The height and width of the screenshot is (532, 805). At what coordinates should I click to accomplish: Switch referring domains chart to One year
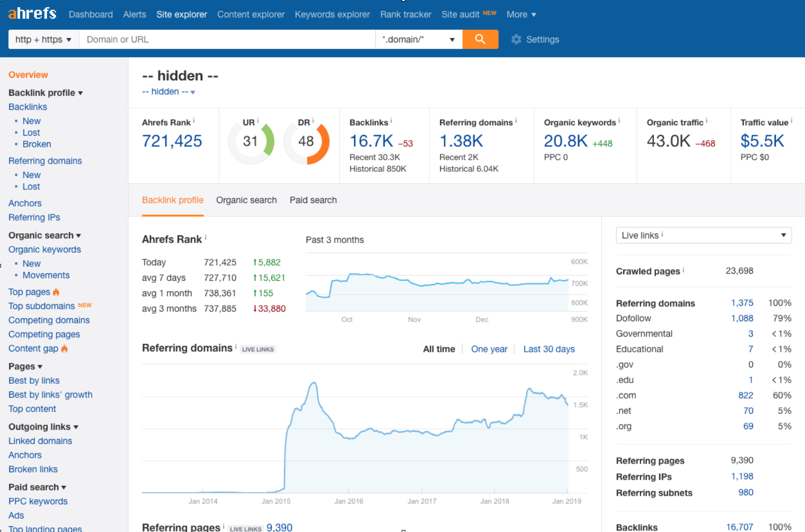489,349
